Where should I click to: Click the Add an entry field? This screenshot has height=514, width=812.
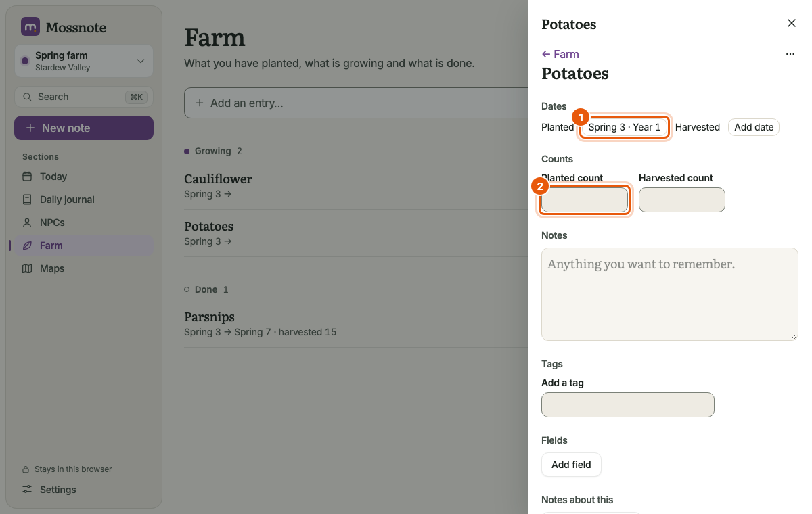click(x=356, y=103)
